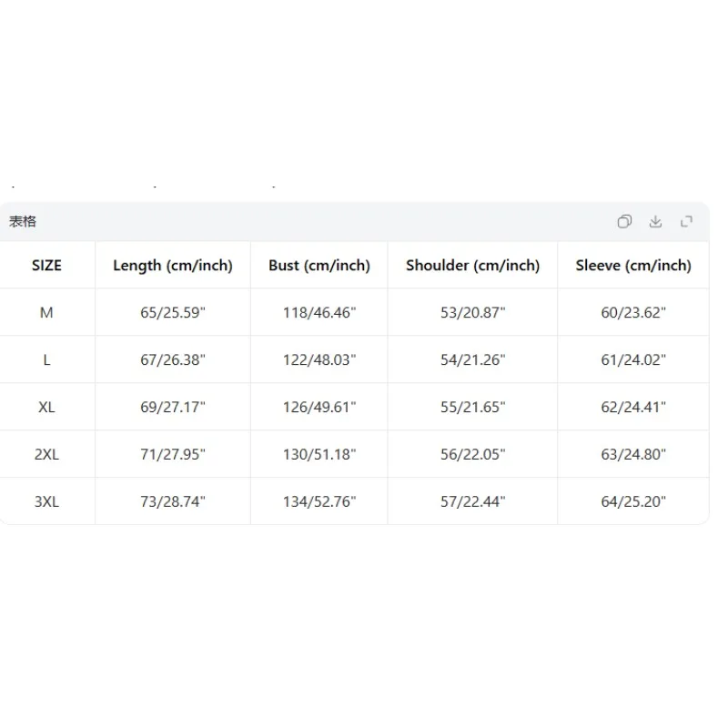Click the download table icon
728x728 pixels.
pyautogui.click(x=655, y=221)
